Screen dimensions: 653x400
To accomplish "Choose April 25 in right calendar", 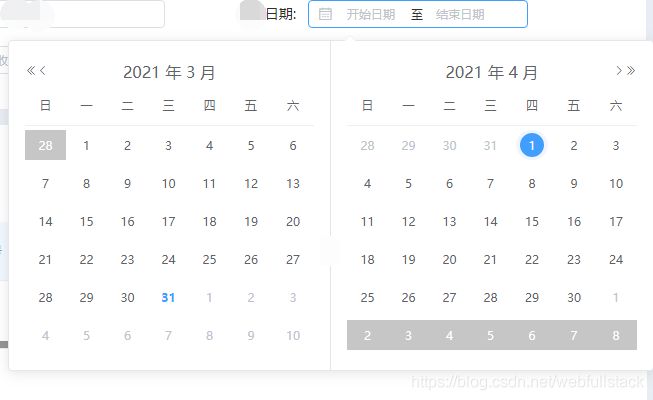I will pos(367,298).
